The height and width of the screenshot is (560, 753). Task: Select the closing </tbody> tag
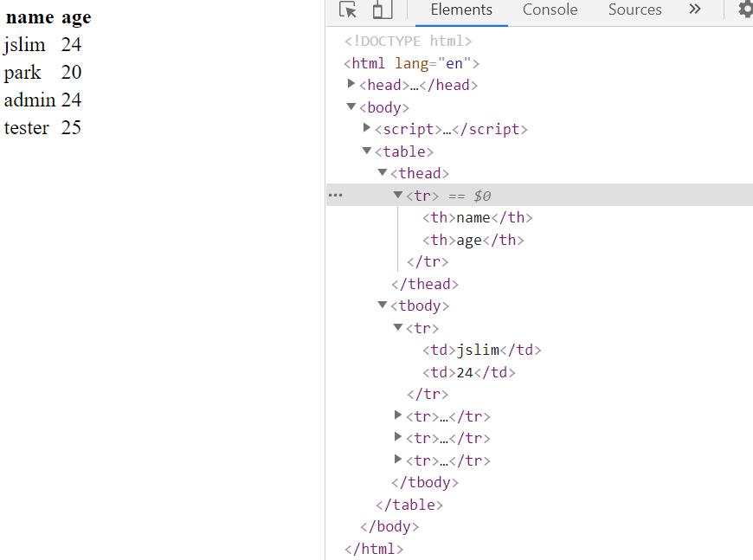pyautogui.click(x=425, y=482)
